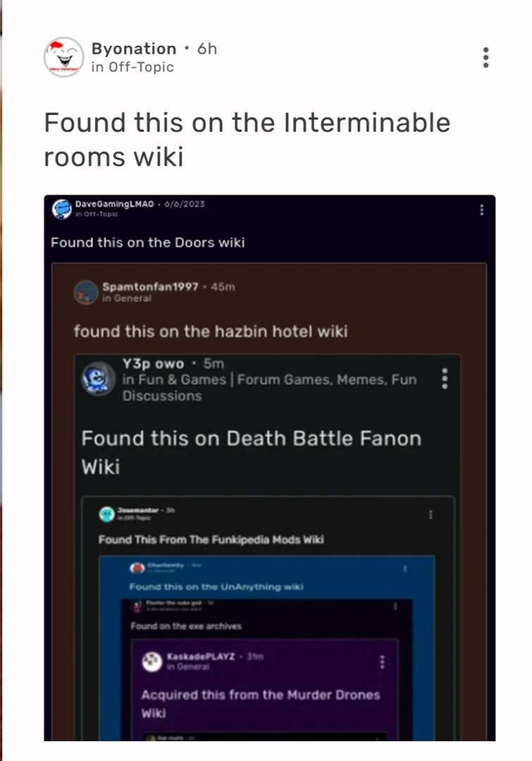This screenshot has height=761, width=532.
Task: Open Byonation's profile via username
Action: tap(134, 49)
